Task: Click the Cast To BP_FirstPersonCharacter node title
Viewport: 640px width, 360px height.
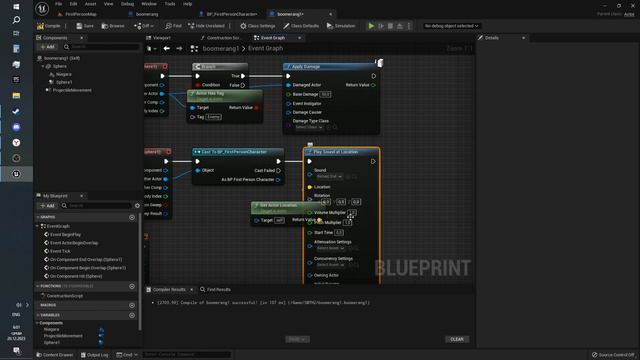Action: pyautogui.click(x=234, y=152)
